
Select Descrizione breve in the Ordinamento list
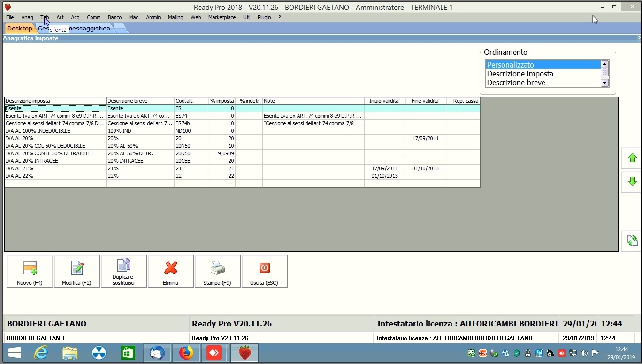(543, 83)
